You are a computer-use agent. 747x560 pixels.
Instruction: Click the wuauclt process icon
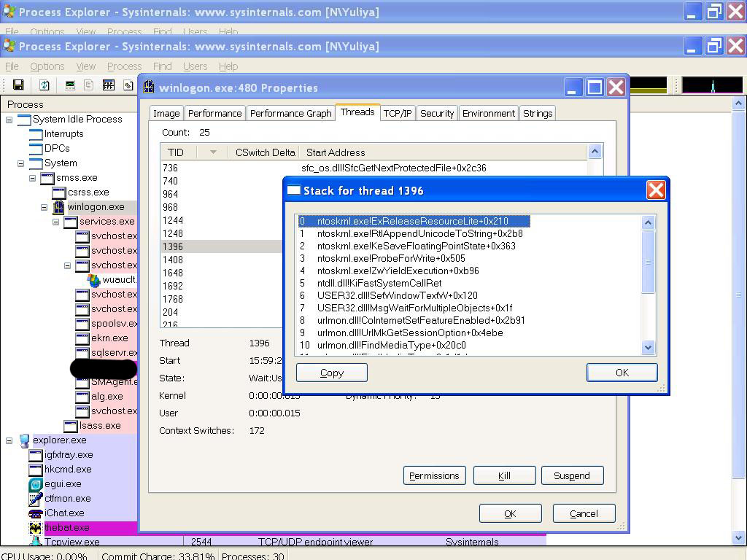pos(94,280)
